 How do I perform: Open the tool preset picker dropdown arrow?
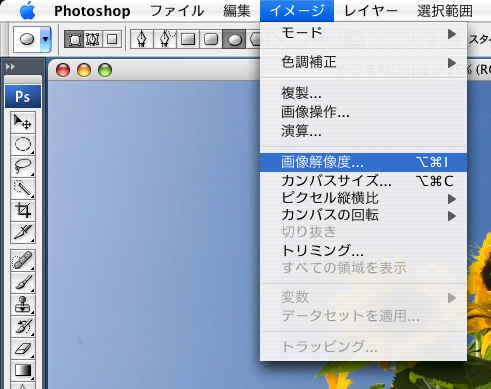coord(45,39)
